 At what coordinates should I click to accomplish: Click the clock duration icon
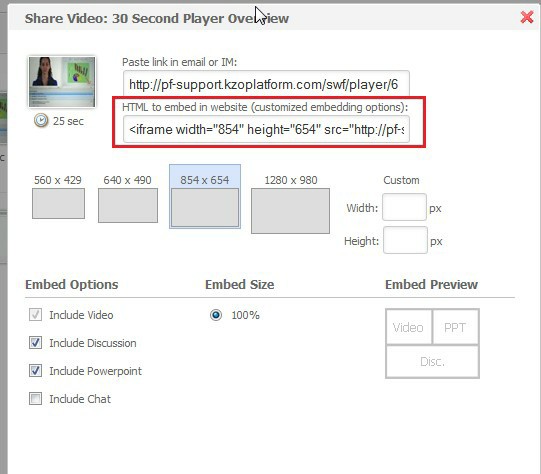tap(41, 121)
